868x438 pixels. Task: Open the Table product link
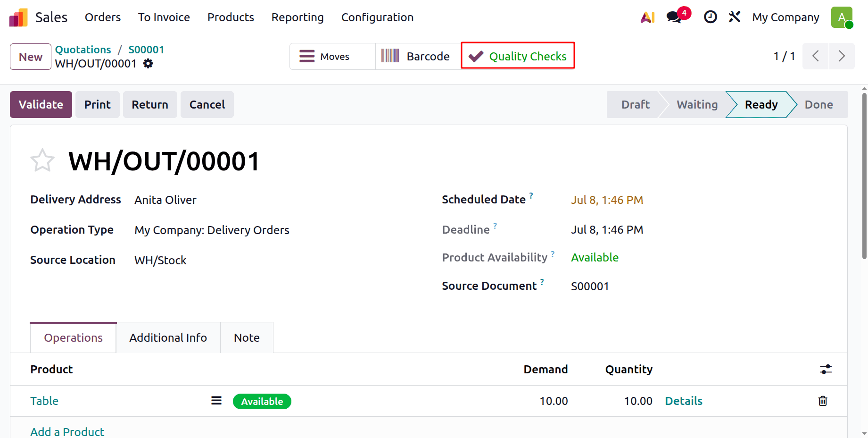click(44, 401)
